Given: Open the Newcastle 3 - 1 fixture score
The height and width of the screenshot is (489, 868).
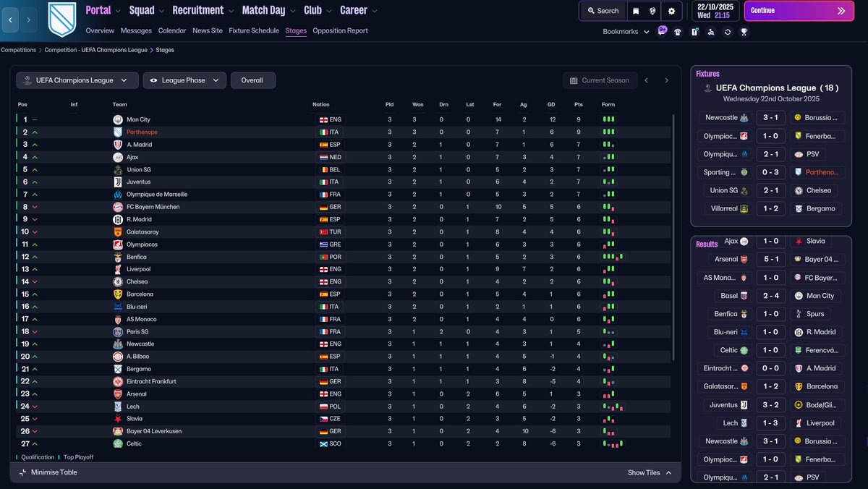Looking at the screenshot, I should (x=771, y=117).
